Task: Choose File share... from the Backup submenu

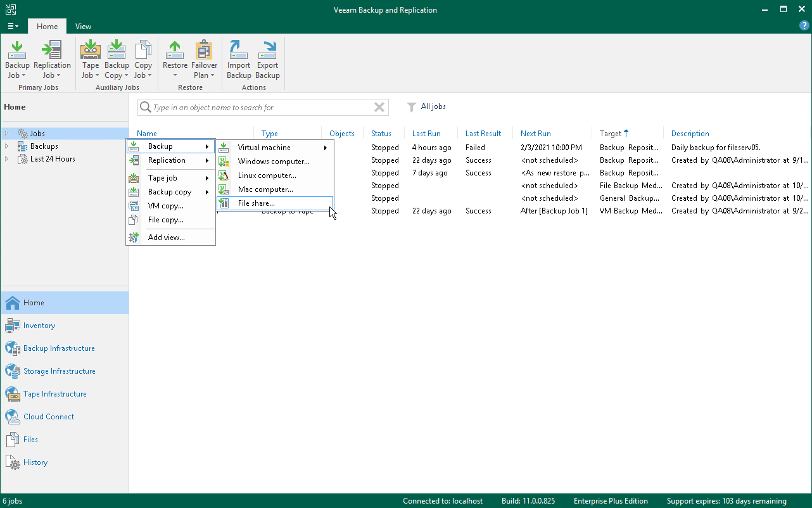Action: [256, 203]
